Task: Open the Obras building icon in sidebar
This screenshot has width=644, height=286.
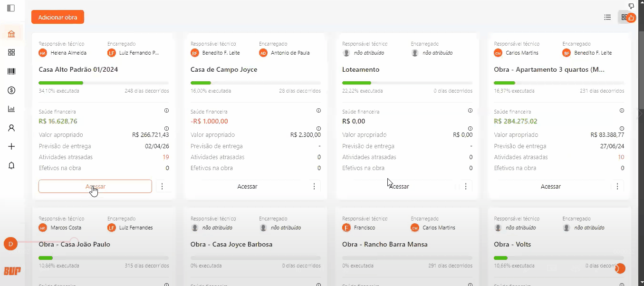Action: click(11, 34)
